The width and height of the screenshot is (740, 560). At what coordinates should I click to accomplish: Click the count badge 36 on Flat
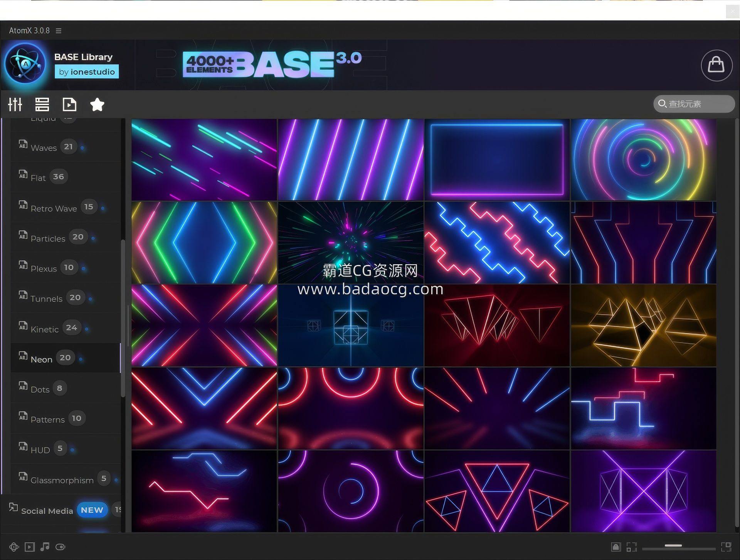point(59,177)
